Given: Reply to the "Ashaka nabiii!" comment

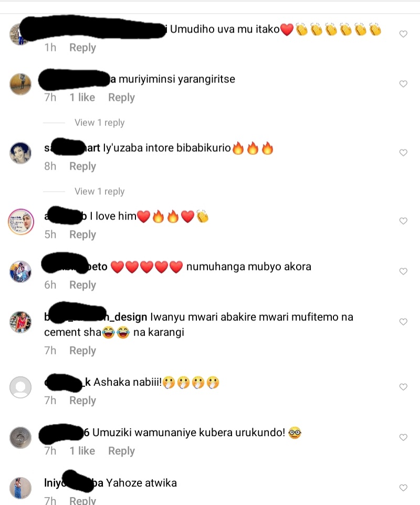Looking at the screenshot, I should [83, 401].
